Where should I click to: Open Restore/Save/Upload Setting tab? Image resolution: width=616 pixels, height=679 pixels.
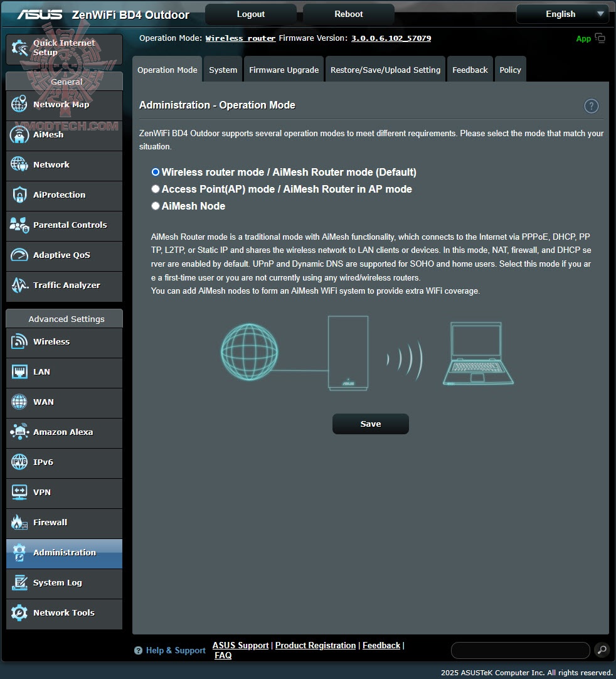coord(385,69)
